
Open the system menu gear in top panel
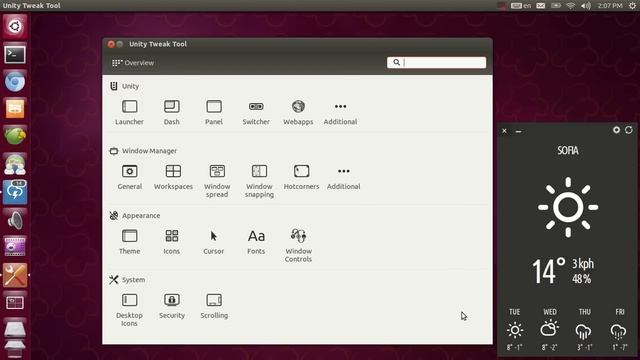tap(632, 6)
